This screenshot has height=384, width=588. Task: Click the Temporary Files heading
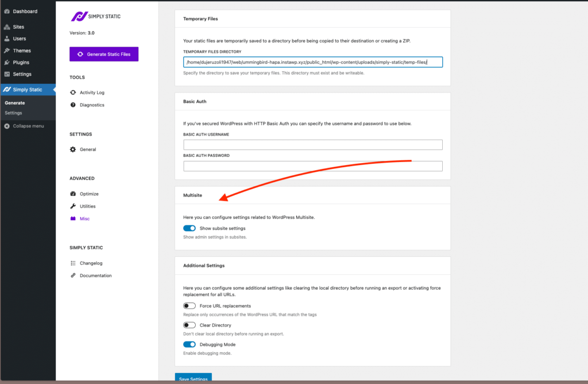point(200,18)
